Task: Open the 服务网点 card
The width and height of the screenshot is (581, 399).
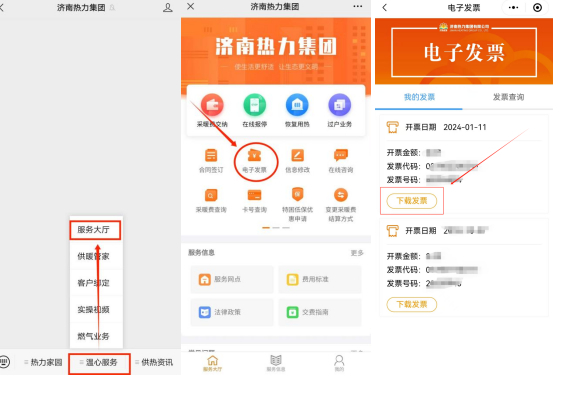Action: tap(232, 279)
